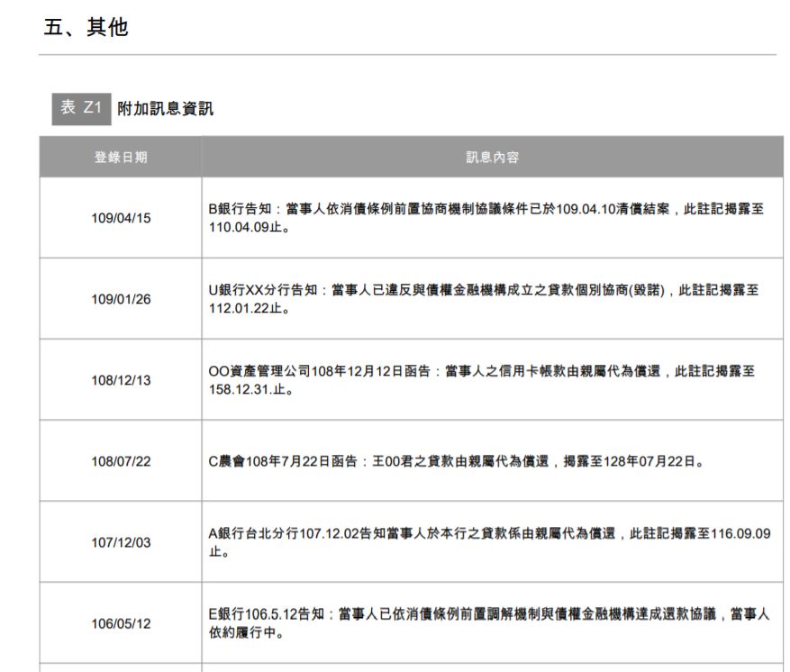Viewport: 790px width, 672px height.
Task: Select date cell 107/12/03
Action: click(x=121, y=542)
